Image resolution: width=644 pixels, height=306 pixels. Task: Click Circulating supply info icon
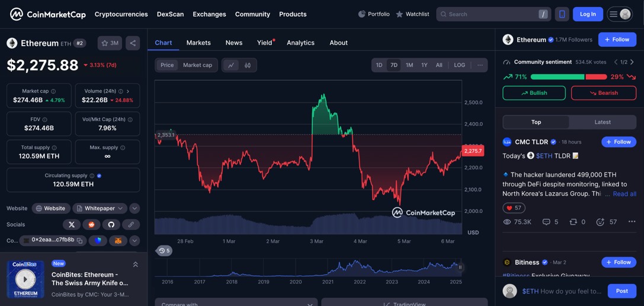click(92, 176)
